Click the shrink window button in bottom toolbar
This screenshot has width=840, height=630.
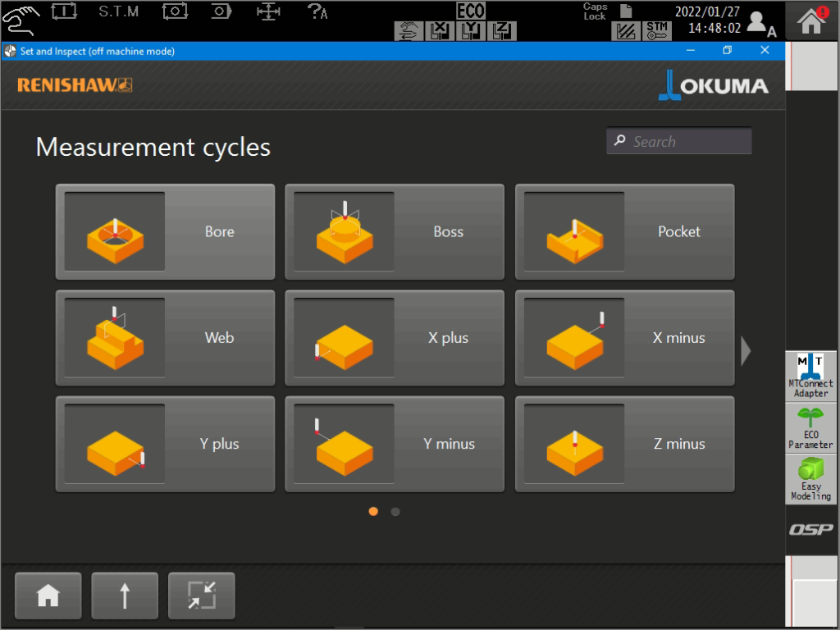(x=201, y=596)
